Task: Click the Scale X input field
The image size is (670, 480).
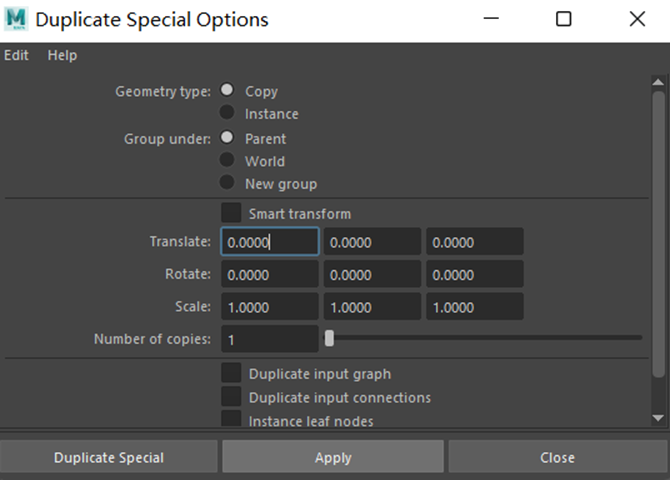Action: (270, 307)
